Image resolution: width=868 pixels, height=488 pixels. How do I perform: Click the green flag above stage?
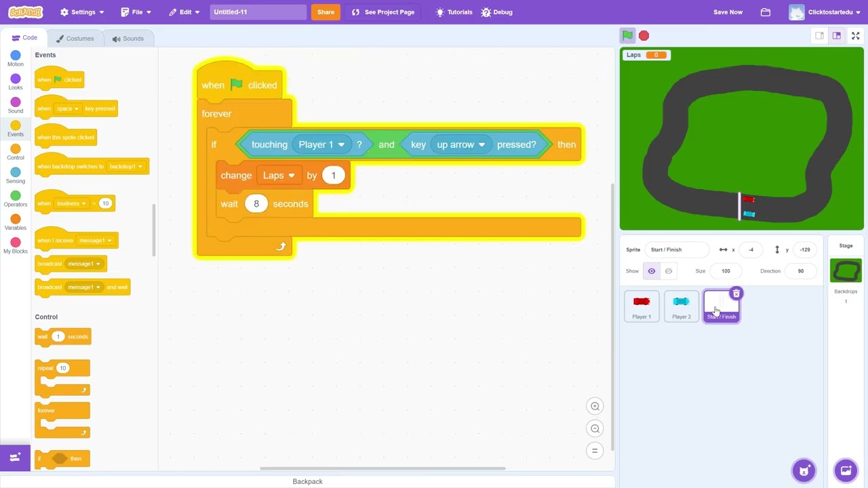click(x=627, y=35)
